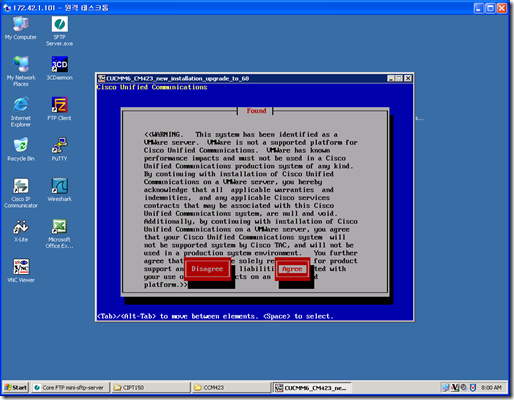Switch to CCM423 folder taskbar item
This screenshot has width=514, height=400.
[231, 387]
